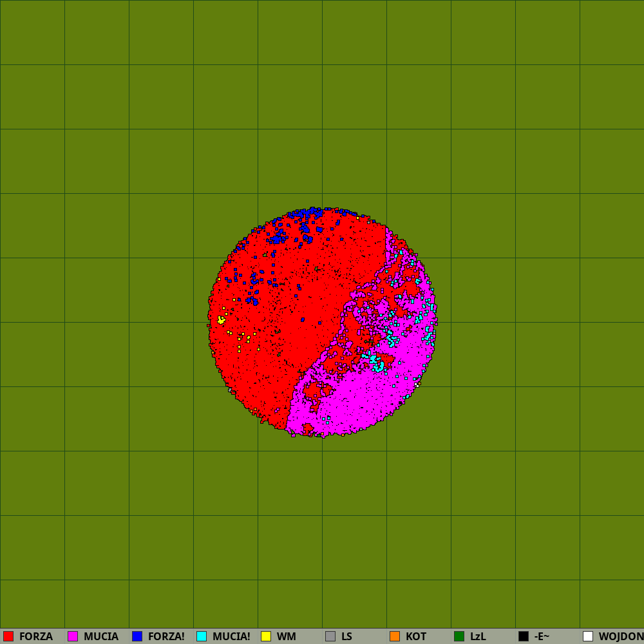Image resolution: width=644 pixels, height=644 pixels.
Task: Click the orange KOT legend swatch
Action: coord(395,636)
